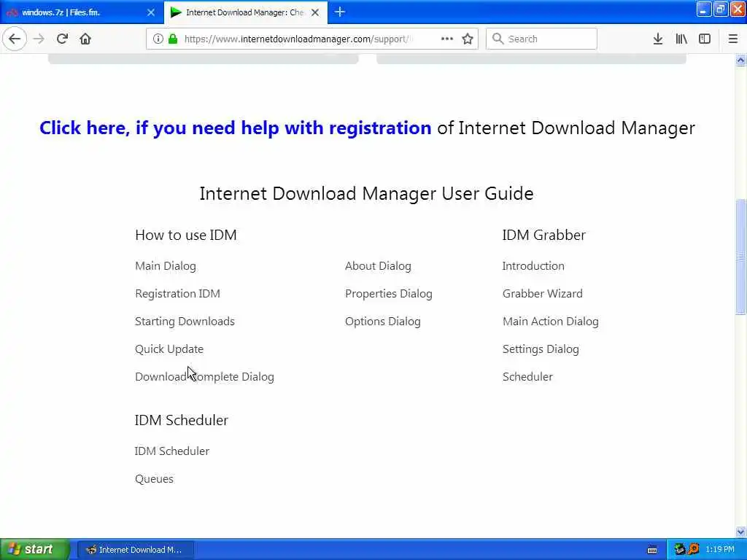
Task: Open the About Dialog link
Action: click(x=379, y=265)
